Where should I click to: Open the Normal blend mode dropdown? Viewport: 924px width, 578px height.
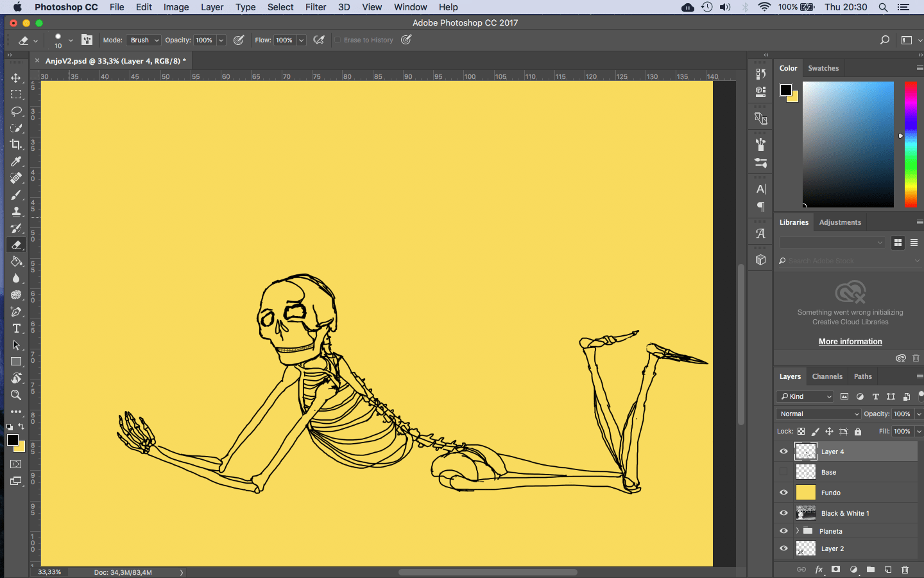pyautogui.click(x=818, y=414)
